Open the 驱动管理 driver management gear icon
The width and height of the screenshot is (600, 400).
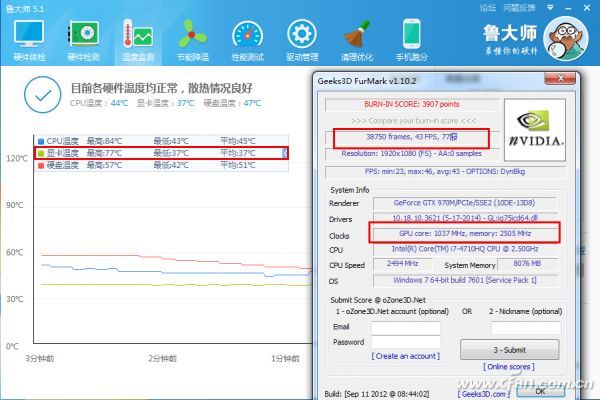click(302, 41)
